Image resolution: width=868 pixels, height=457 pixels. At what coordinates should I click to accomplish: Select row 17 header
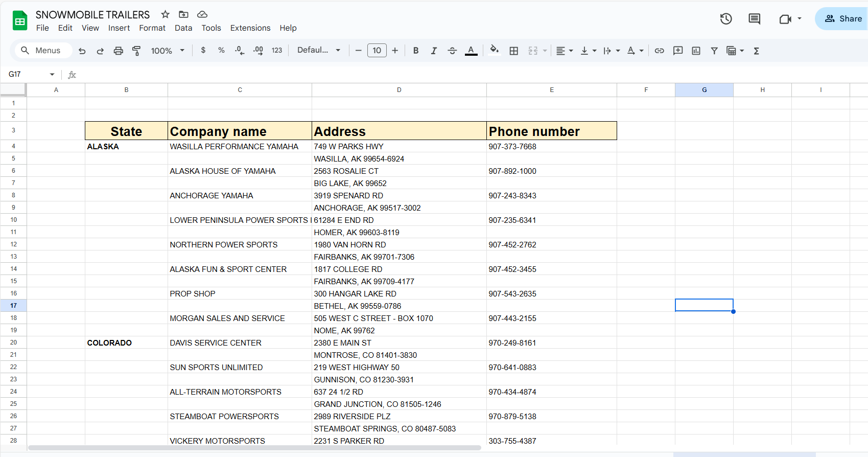coord(13,306)
